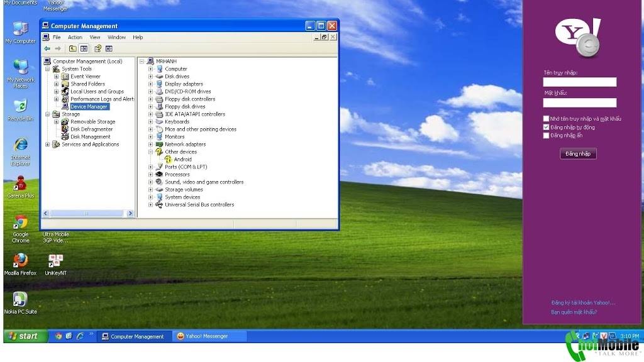Click the 'Đăng nhập' sign-in button
Screen dimensions: 644x362
(578, 154)
